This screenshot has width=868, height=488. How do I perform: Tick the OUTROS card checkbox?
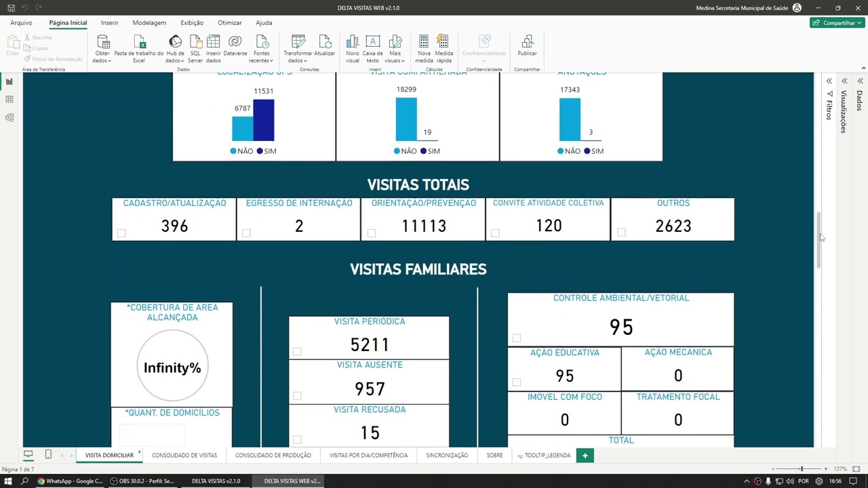coord(621,232)
